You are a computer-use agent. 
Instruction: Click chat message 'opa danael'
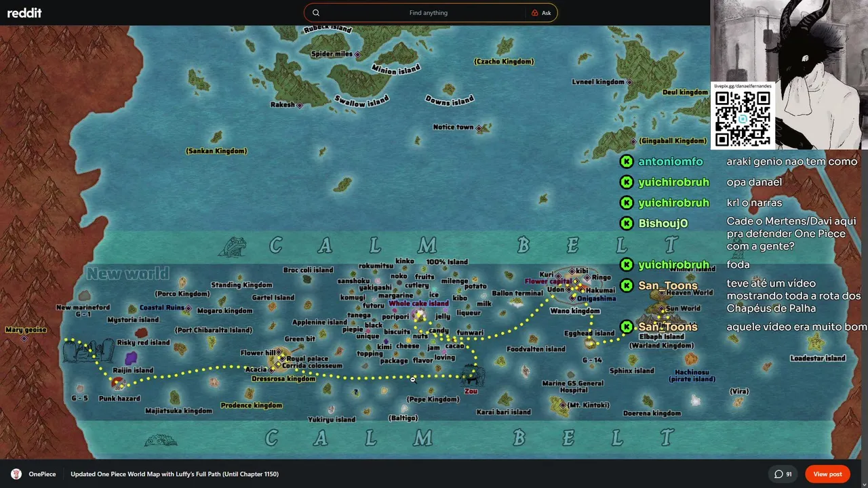pos(754,182)
